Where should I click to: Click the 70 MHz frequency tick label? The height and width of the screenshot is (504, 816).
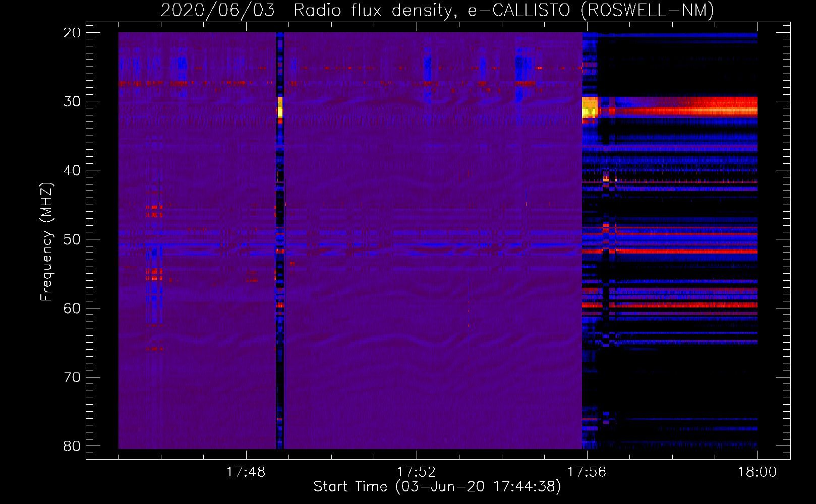coord(72,377)
